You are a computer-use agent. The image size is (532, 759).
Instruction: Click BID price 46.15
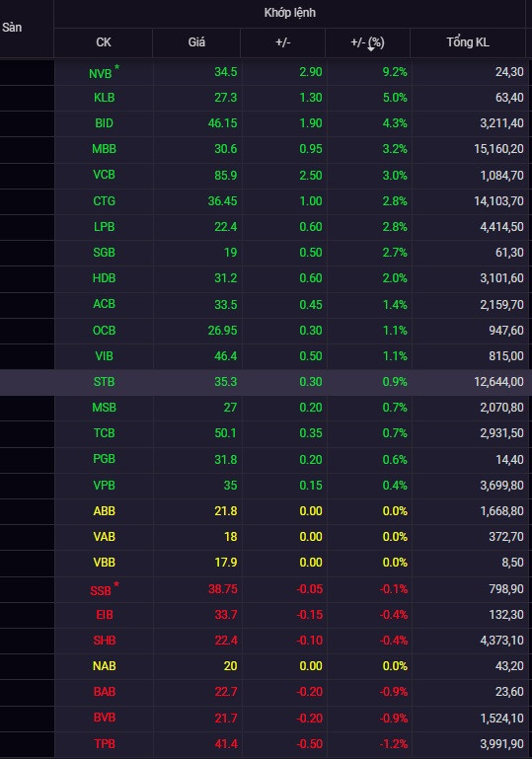click(223, 123)
